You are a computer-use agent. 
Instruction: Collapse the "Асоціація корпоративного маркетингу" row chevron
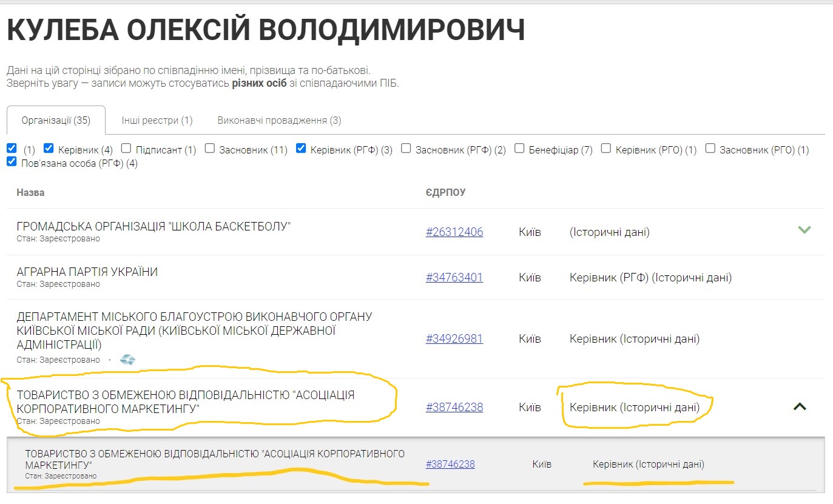800,407
